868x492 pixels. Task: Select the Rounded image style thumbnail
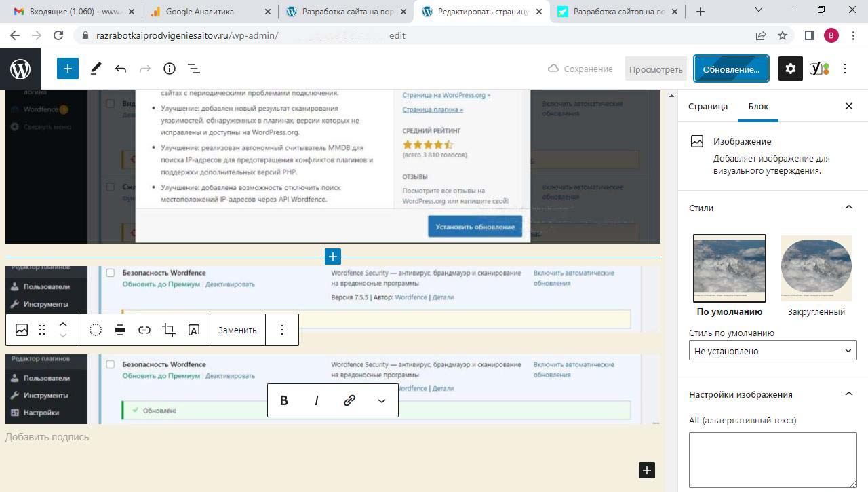coord(816,269)
